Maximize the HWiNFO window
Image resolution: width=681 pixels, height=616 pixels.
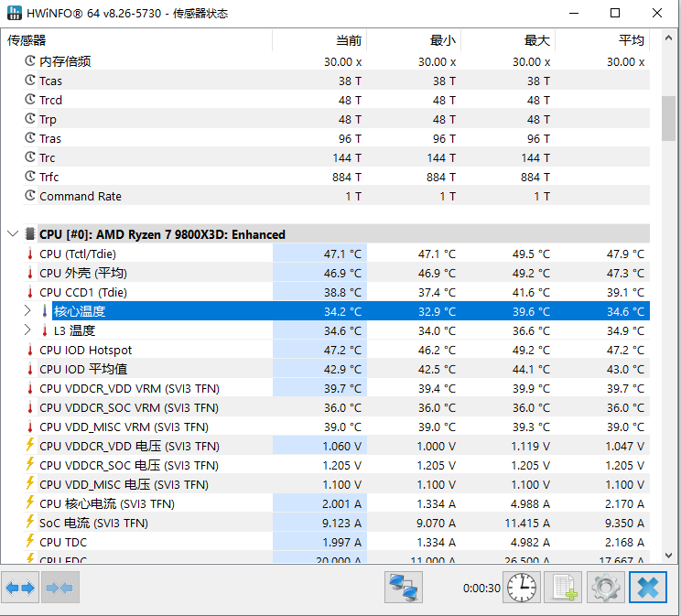615,13
